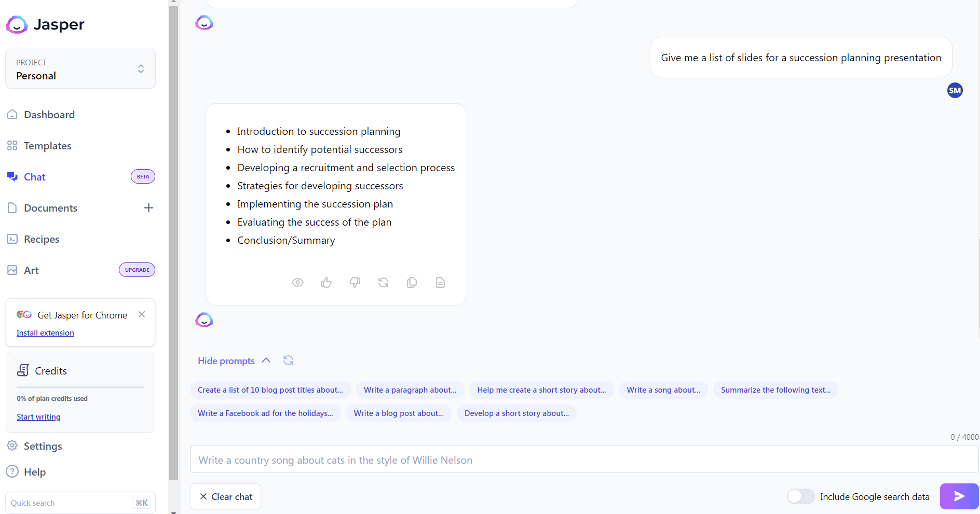Screen dimensions: 980x514
Task: Copy the response to clipboard
Action: coord(412,283)
